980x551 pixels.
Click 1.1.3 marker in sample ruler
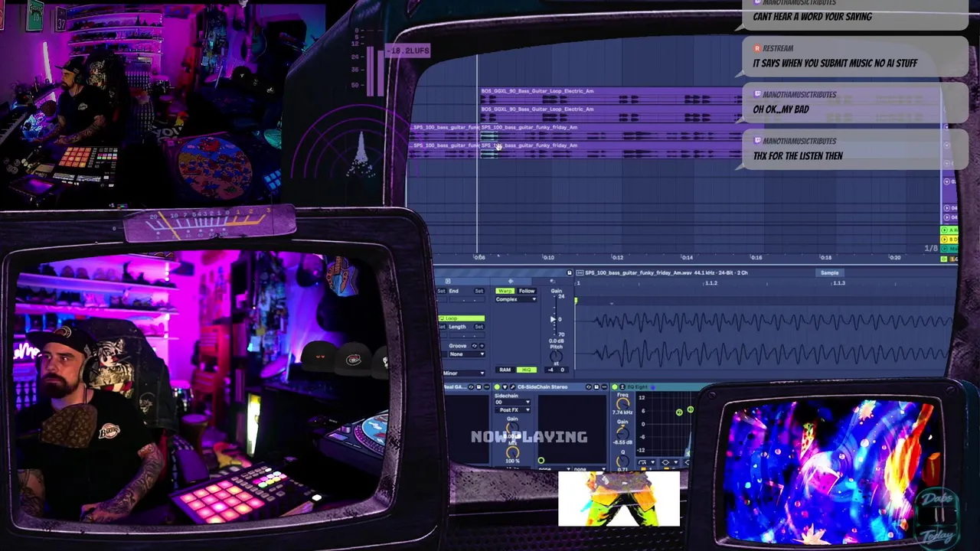tap(839, 283)
